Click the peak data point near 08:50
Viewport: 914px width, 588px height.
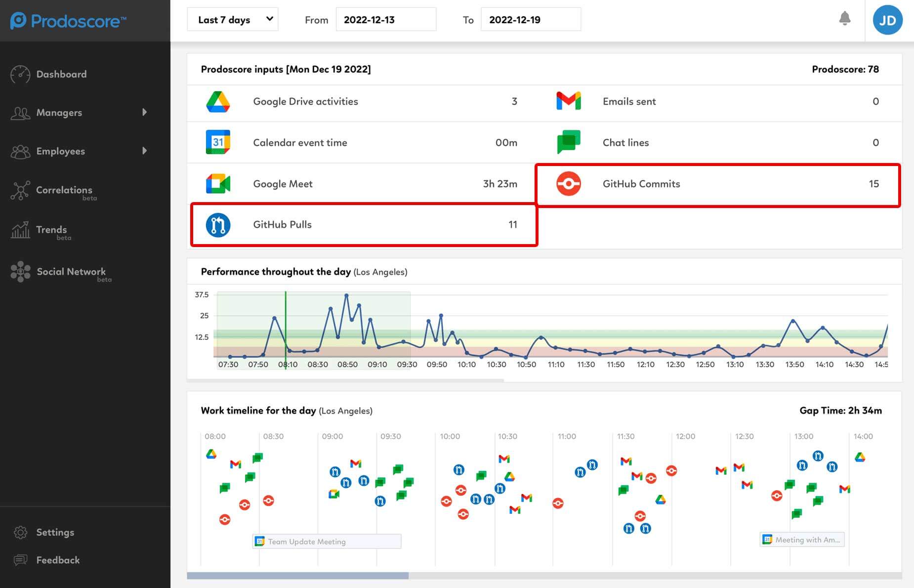pyautogui.click(x=346, y=295)
